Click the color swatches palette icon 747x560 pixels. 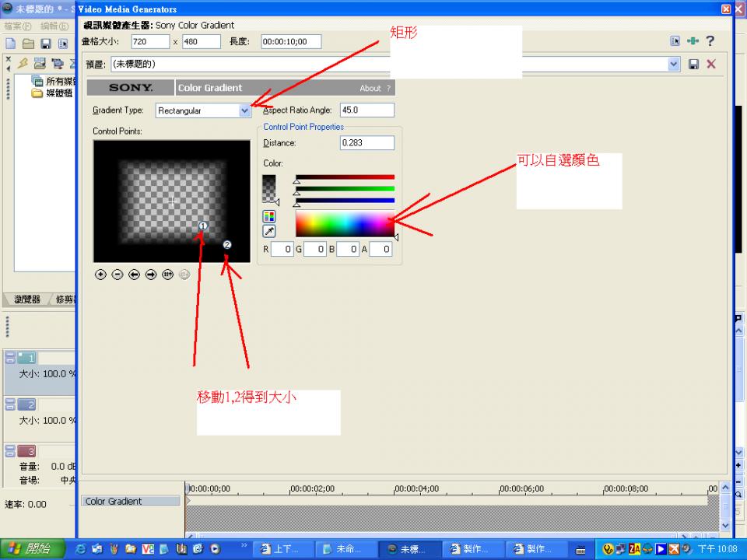[269, 217]
